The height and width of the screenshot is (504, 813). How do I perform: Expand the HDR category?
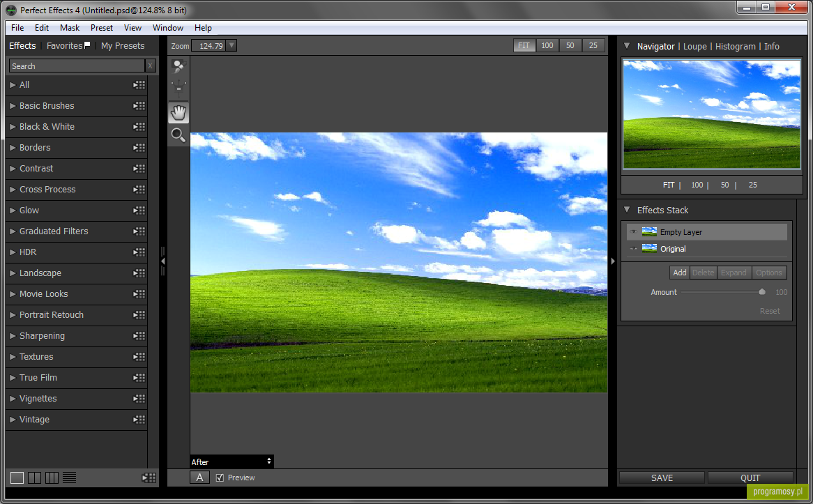click(x=13, y=252)
